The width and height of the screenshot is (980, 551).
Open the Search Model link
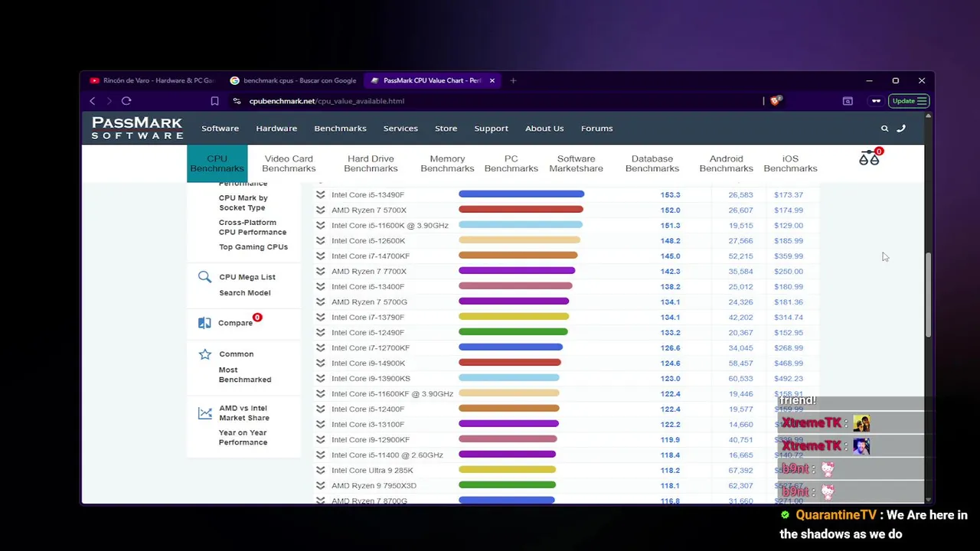pyautogui.click(x=245, y=293)
